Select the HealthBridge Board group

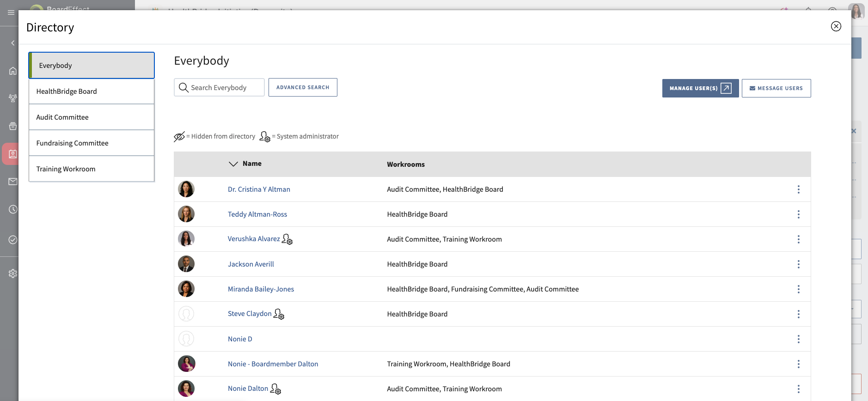click(92, 91)
